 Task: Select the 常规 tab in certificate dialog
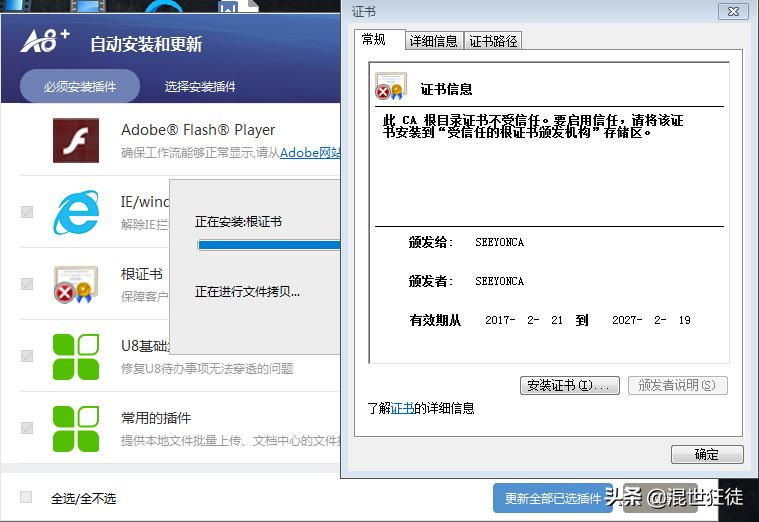(x=380, y=40)
